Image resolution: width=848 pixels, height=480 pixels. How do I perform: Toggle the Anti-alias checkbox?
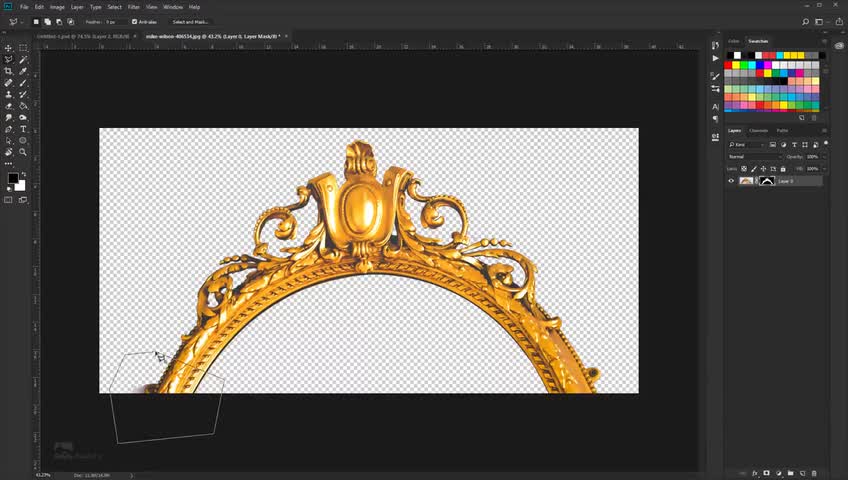135,22
